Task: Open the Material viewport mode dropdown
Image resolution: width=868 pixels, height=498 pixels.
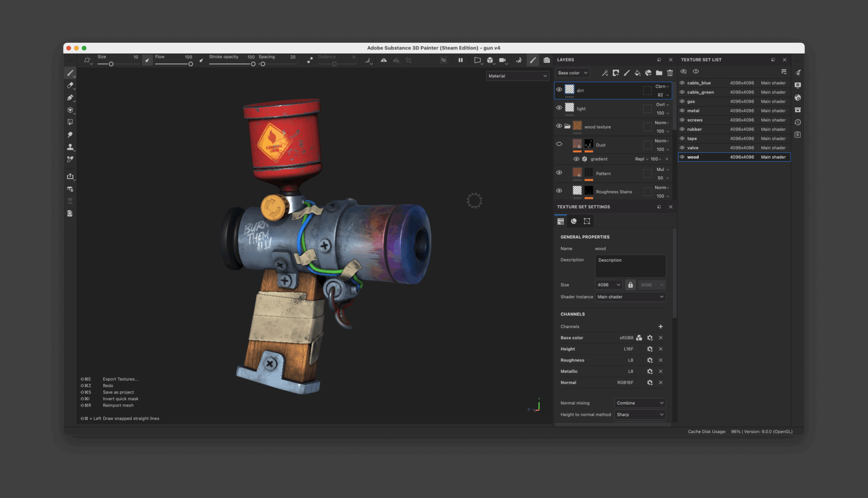Action: pos(517,76)
